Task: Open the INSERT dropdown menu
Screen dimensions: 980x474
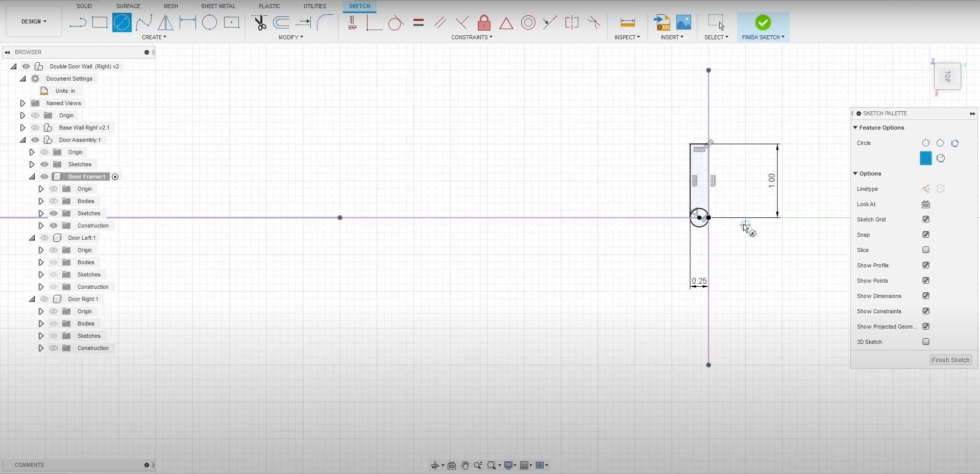Action: [x=672, y=37]
